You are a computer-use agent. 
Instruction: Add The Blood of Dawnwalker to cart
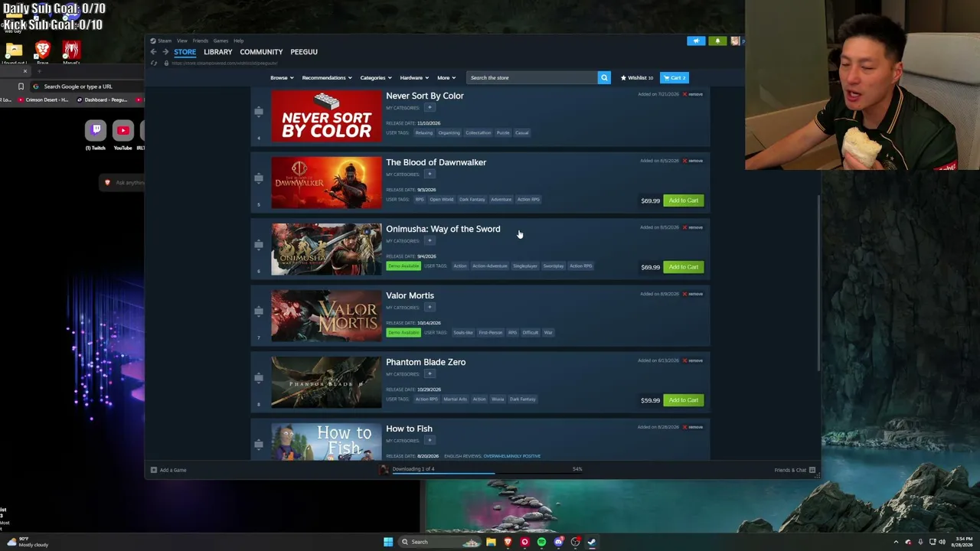click(x=683, y=201)
